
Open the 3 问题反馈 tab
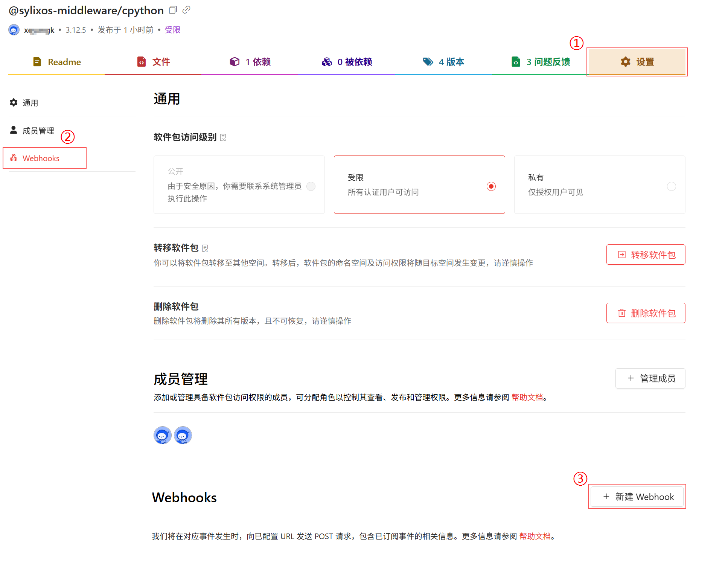[x=541, y=62]
